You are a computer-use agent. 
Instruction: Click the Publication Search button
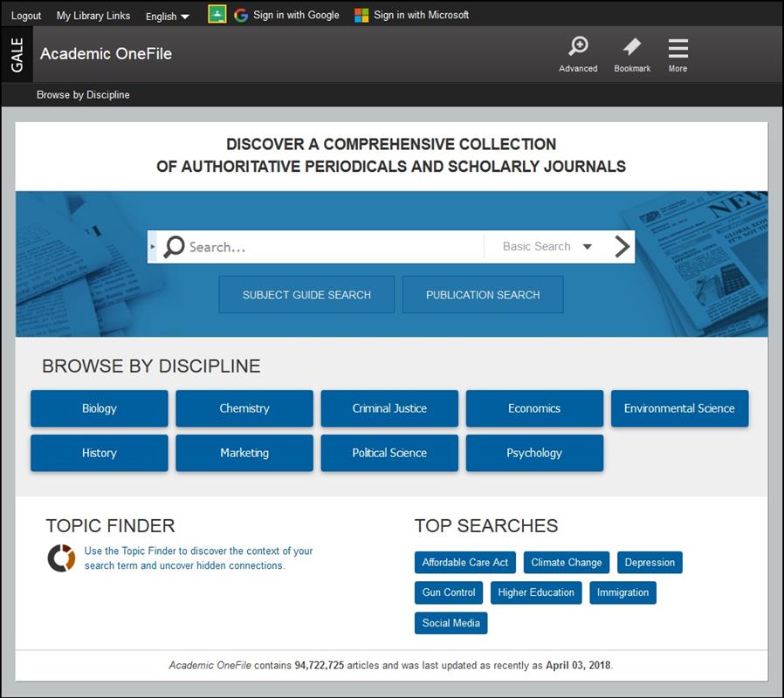pos(483,295)
